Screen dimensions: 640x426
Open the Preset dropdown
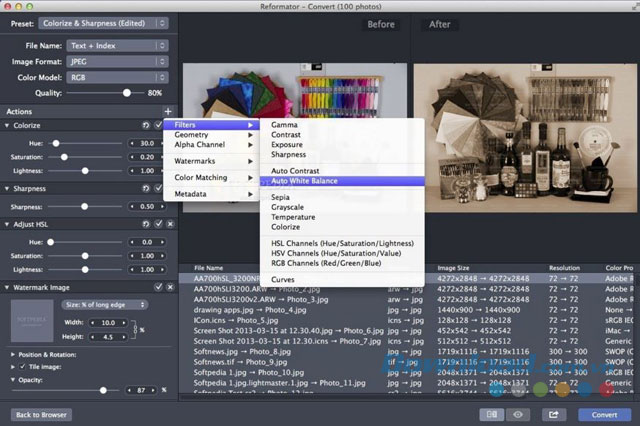click(106, 22)
